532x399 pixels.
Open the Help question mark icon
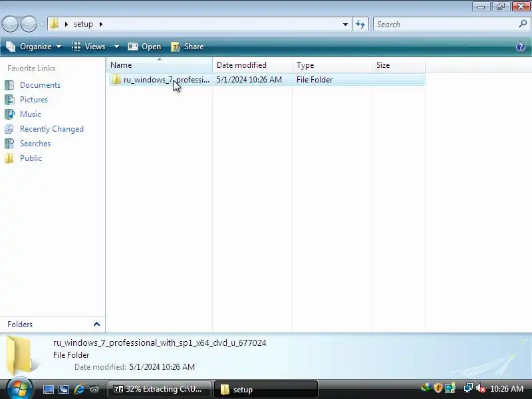(521, 47)
